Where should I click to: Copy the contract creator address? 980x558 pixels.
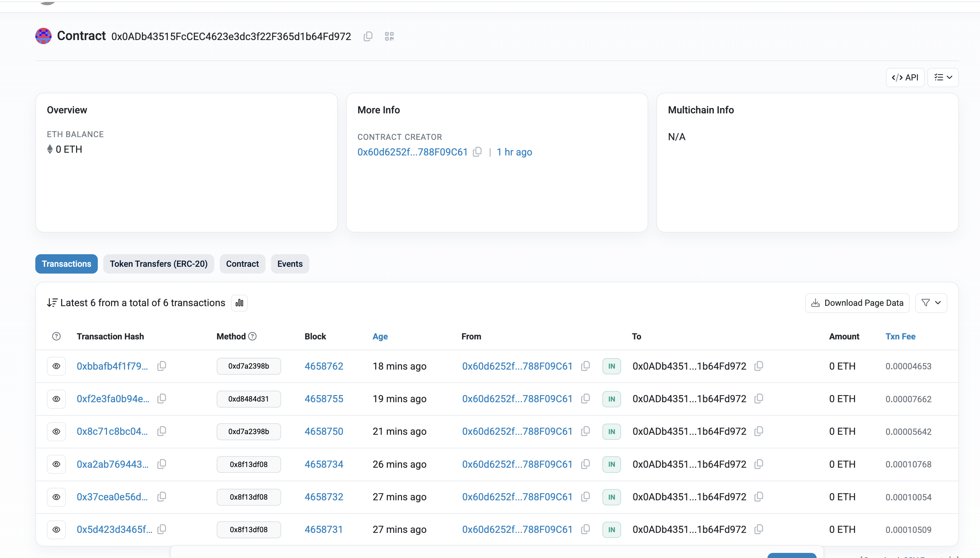(x=477, y=152)
